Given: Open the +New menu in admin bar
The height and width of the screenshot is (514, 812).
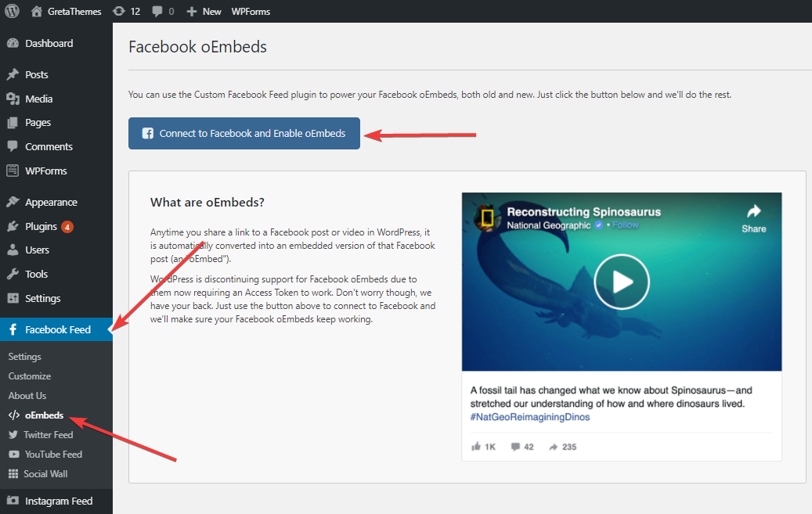Looking at the screenshot, I should (x=203, y=11).
